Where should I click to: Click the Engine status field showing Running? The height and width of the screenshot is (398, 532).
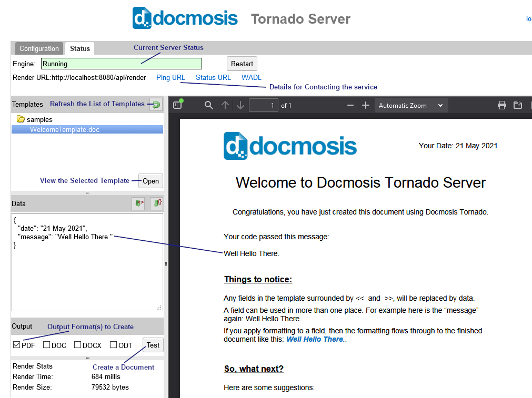pyautogui.click(x=122, y=64)
